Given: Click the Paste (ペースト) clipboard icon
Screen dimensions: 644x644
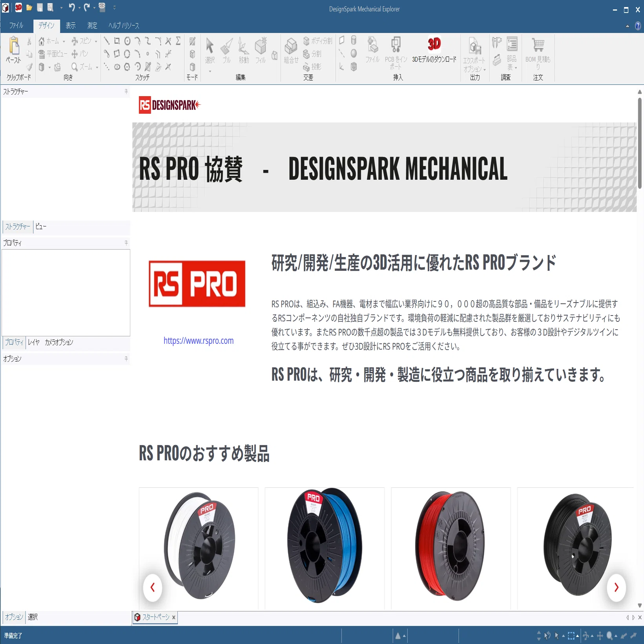Looking at the screenshot, I should click(x=14, y=46).
